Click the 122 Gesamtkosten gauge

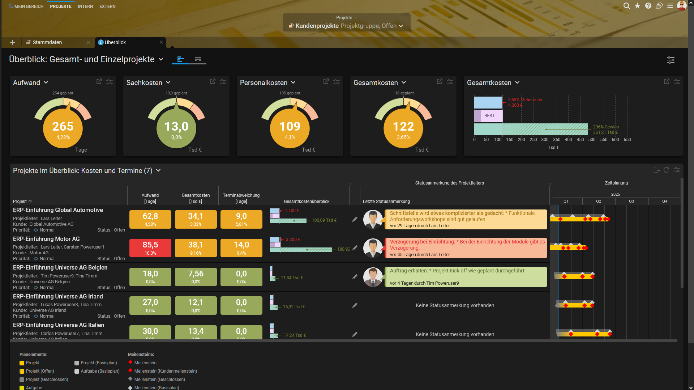click(x=403, y=128)
